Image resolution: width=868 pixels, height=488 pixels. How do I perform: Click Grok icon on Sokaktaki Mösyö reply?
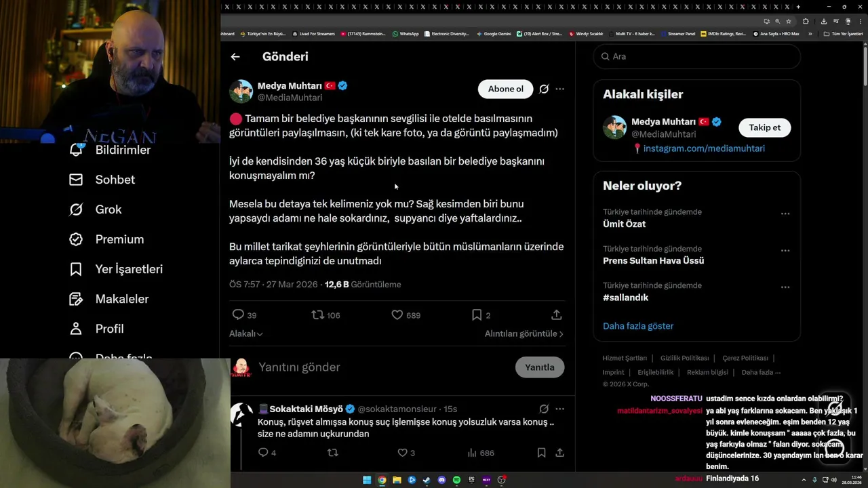pos(544,409)
